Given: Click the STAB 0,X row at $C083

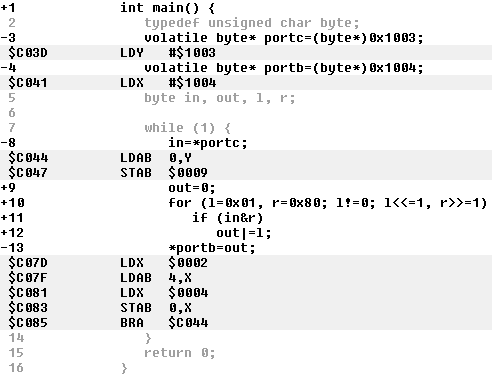Looking at the screenshot, I should pos(246,308).
